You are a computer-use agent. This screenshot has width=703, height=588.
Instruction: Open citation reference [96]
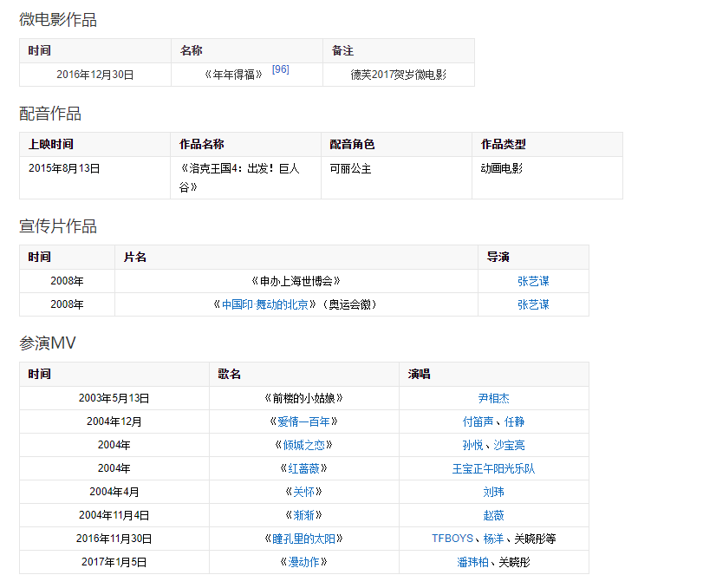(280, 69)
